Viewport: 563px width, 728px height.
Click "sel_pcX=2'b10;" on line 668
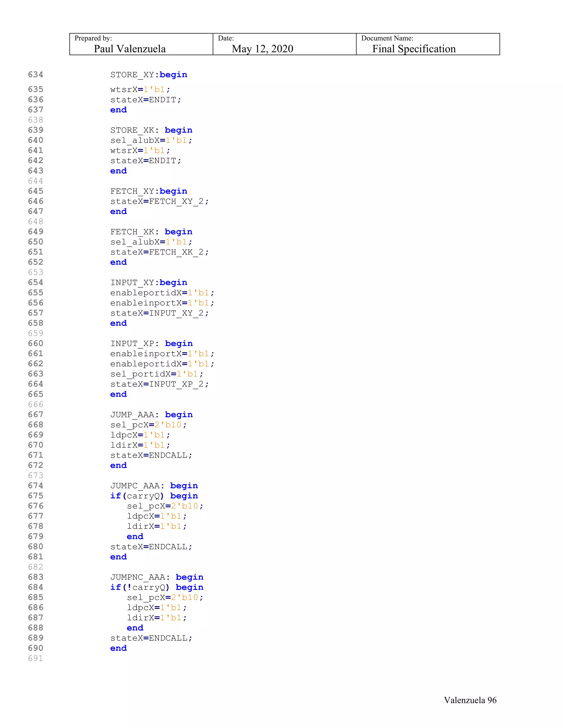tap(149, 425)
